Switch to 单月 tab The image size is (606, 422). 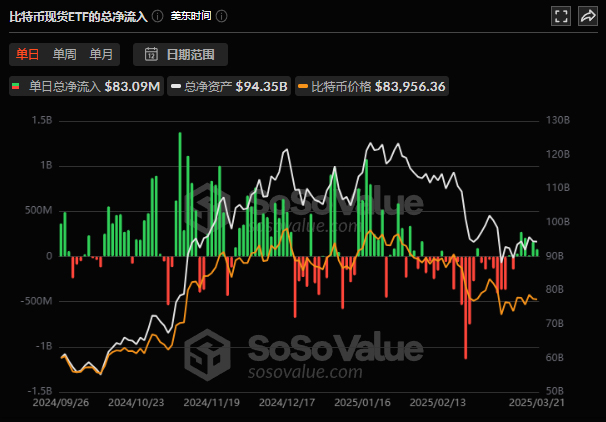coord(101,54)
